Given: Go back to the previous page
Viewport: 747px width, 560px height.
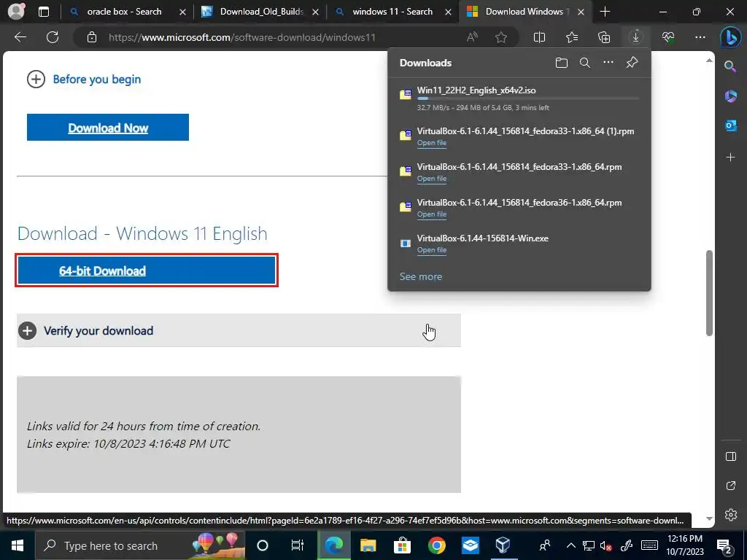Looking at the screenshot, I should tap(20, 37).
